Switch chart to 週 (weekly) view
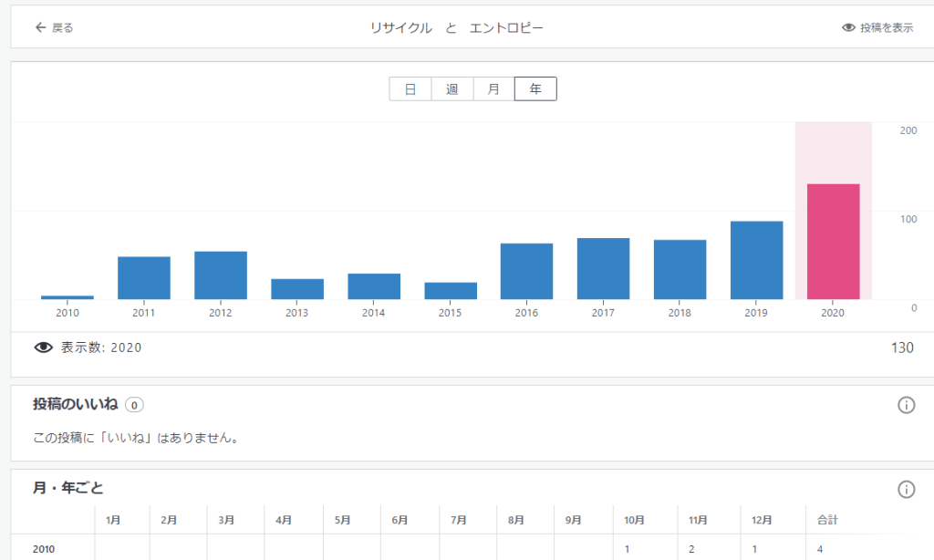The width and height of the screenshot is (934, 560). coord(452,89)
